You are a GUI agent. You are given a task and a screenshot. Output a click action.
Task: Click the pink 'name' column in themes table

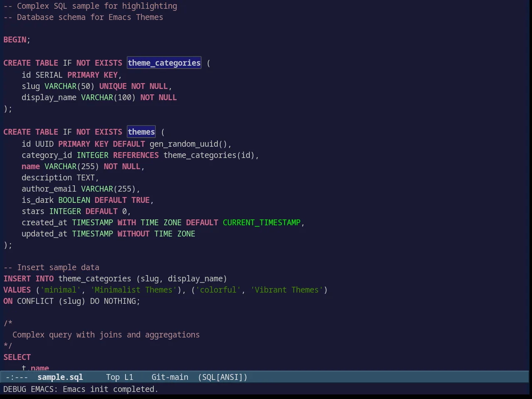[31, 166]
